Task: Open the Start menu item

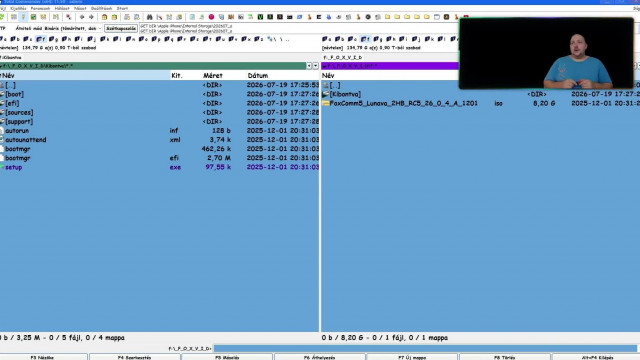Action: tap(122, 8)
